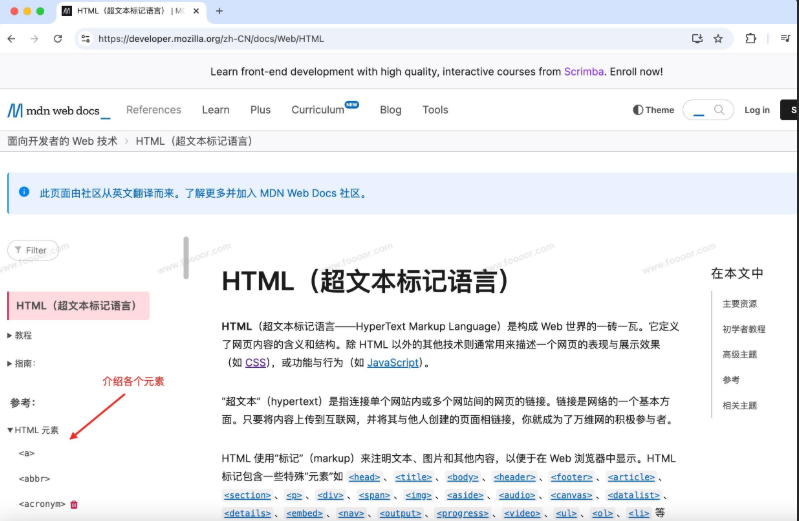Bookmark this page with the star icon
The height and width of the screenshot is (521, 799).
click(718, 38)
